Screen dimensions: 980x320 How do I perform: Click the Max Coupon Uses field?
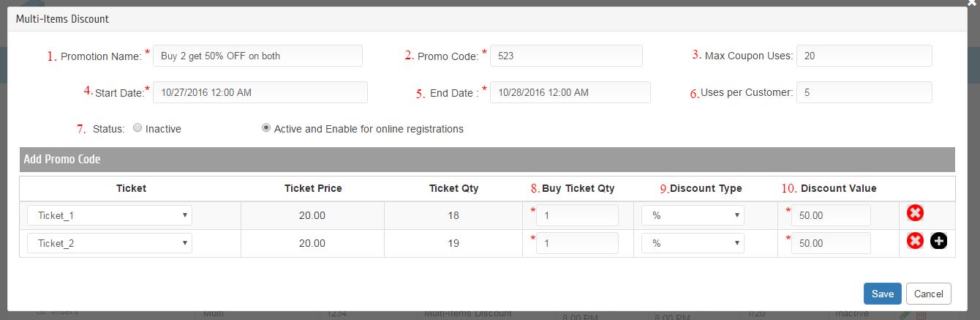tap(864, 56)
